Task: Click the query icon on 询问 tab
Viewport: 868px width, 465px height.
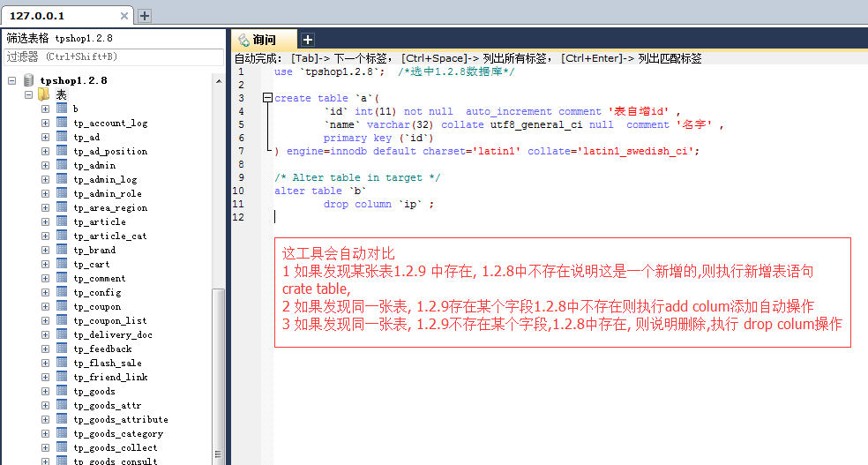Action: [x=243, y=40]
